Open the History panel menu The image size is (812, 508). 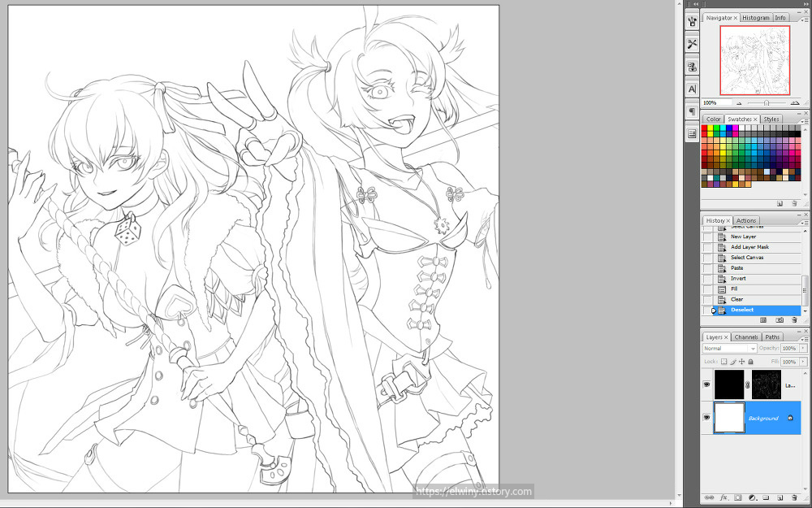coord(806,223)
